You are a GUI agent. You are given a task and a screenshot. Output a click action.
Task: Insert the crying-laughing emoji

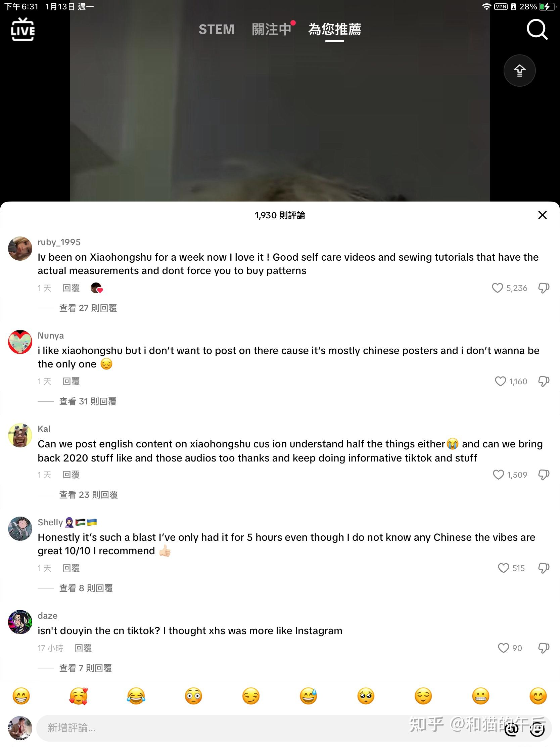tap(136, 696)
